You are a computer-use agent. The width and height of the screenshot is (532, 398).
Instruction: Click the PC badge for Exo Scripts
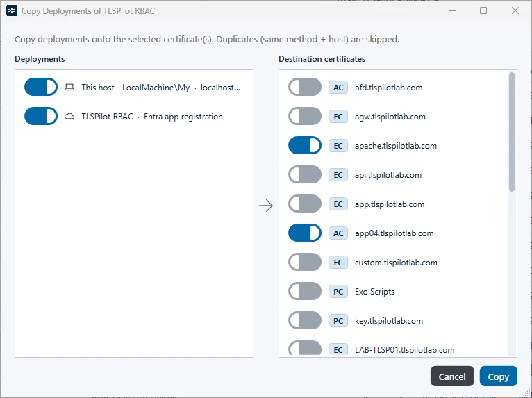[x=338, y=292]
